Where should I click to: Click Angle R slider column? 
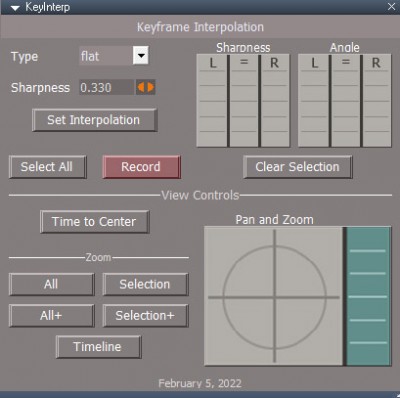[x=377, y=101]
